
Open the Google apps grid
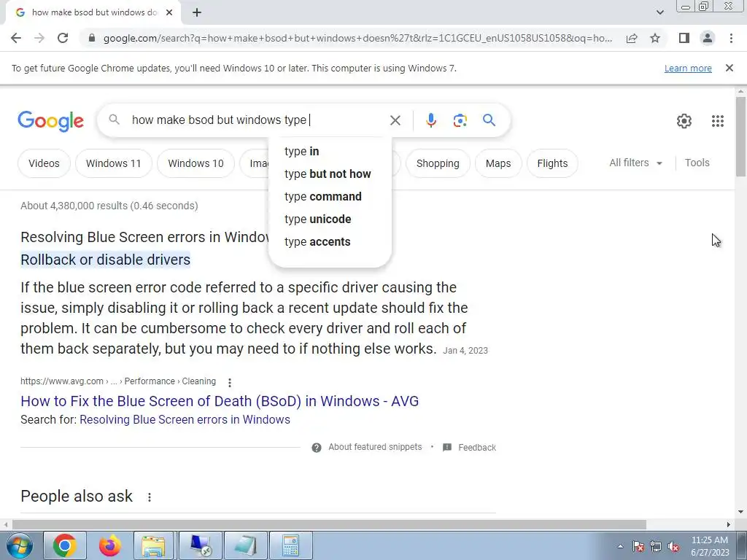click(718, 121)
